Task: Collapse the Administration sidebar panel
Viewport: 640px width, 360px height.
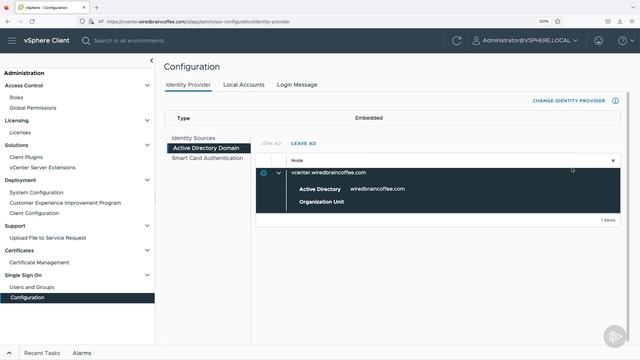Action: [151, 60]
